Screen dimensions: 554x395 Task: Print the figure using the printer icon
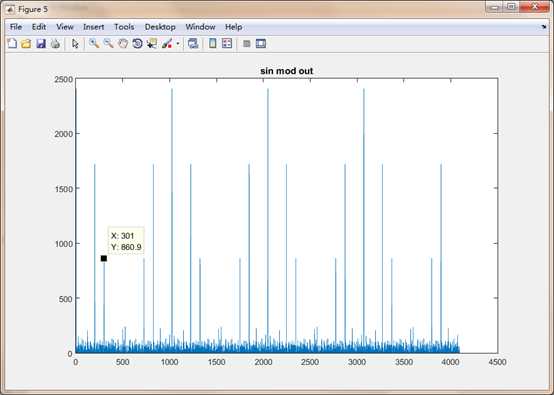coord(55,43)
